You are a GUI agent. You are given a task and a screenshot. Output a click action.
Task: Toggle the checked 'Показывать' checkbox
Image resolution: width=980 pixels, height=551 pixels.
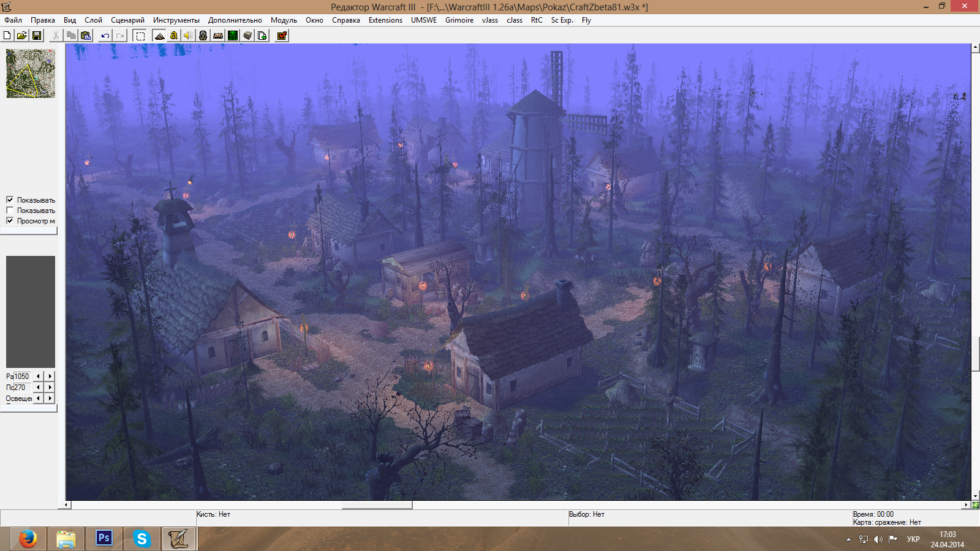10,200
